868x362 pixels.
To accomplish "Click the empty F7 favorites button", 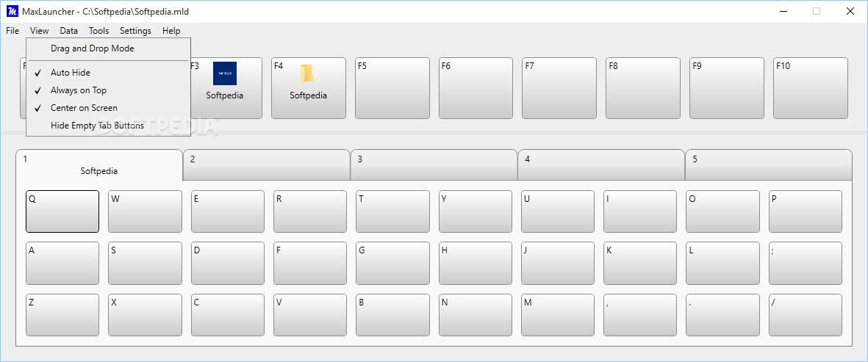I will coord(559,88).
